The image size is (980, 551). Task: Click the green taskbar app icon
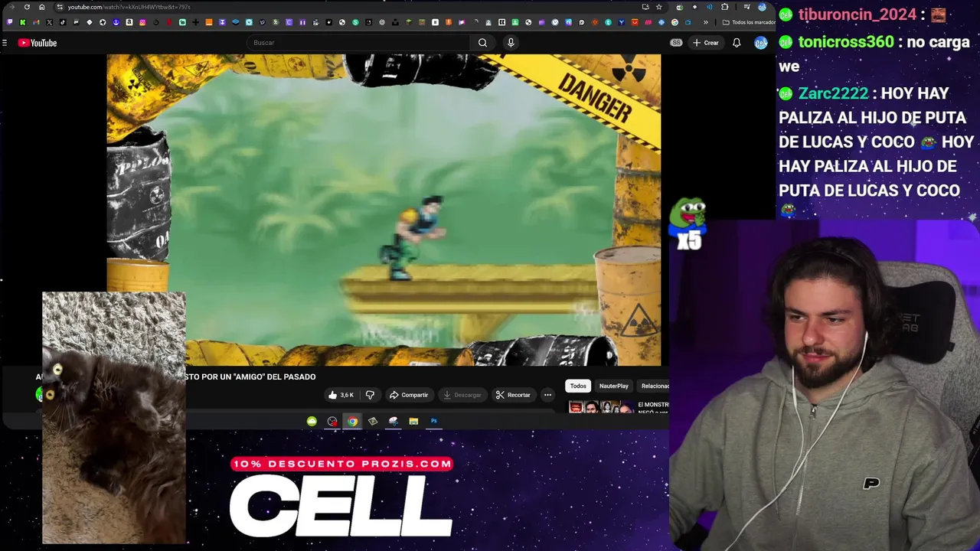[312, 421]
